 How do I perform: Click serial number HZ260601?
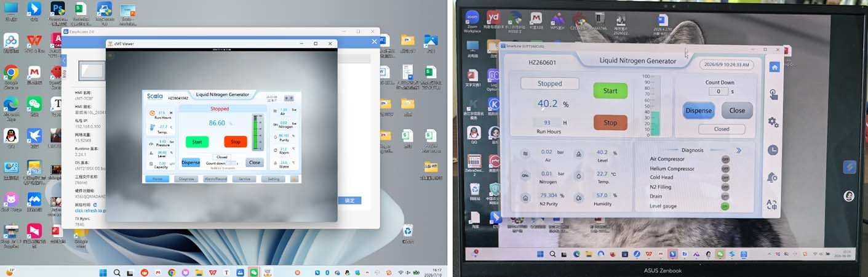[x=542, y=62]
